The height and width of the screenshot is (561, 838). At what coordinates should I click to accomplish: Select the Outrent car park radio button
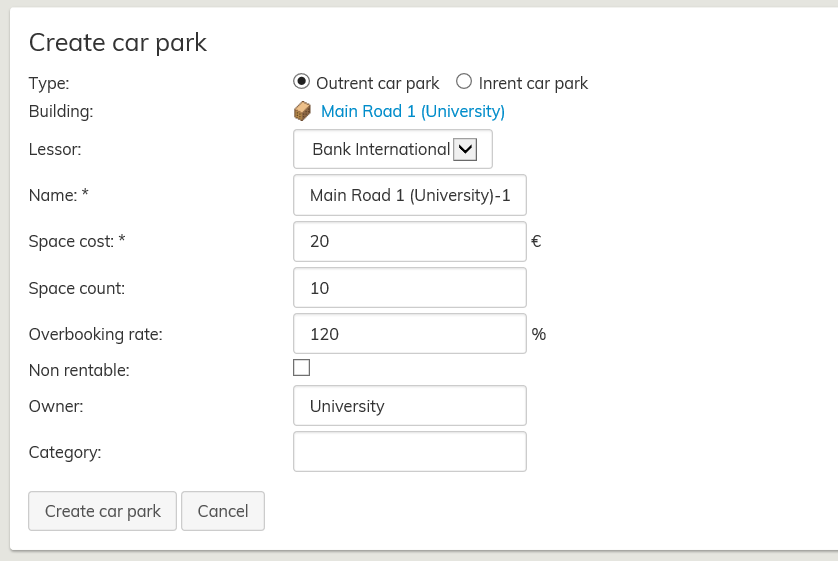(x=301, y=82)
